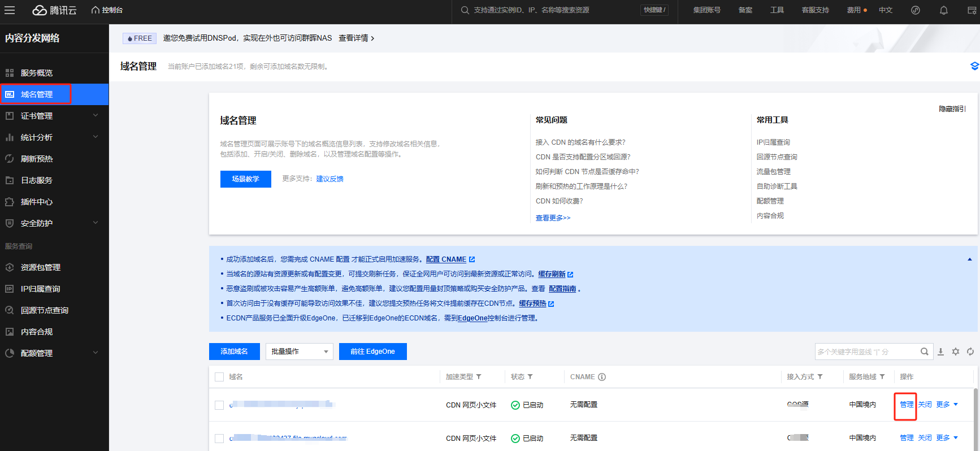The height and width of the screenshot is (451, 980).
Task: Click 查看更多>> under 常见问题
Action: [x=553, y=218]
